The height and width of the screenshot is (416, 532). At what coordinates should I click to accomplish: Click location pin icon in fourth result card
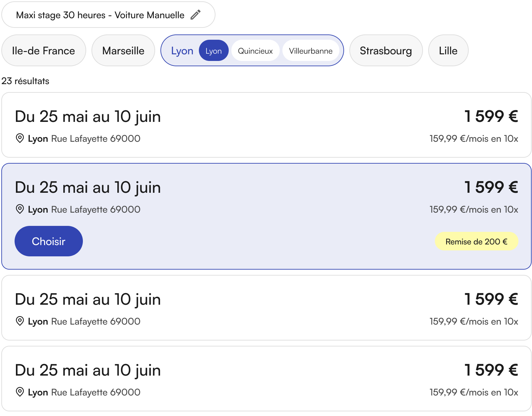[20, 392]
